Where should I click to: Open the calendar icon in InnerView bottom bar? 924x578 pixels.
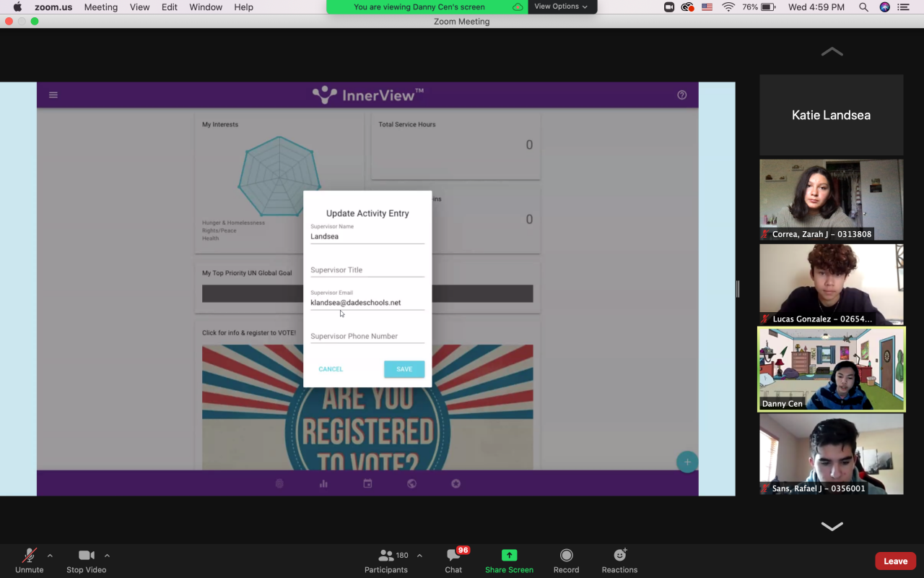[367, 484]
